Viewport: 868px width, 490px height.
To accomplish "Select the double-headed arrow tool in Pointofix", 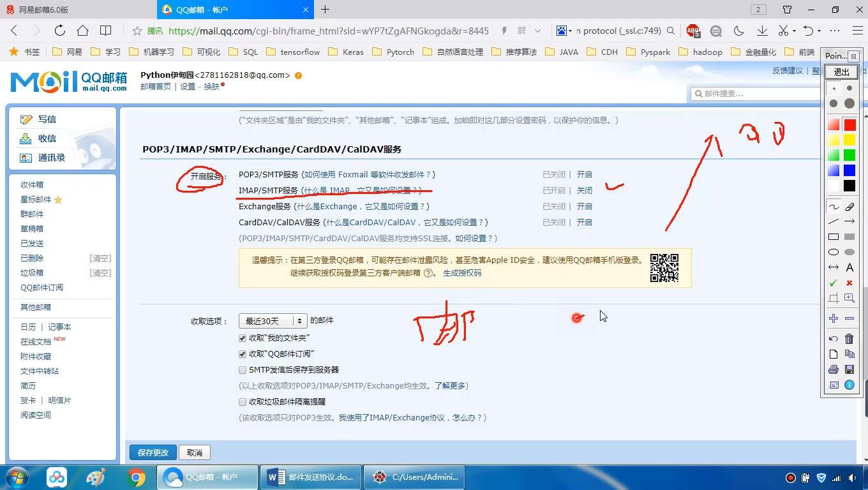I will pyautogui.click(x=834, y=267).
